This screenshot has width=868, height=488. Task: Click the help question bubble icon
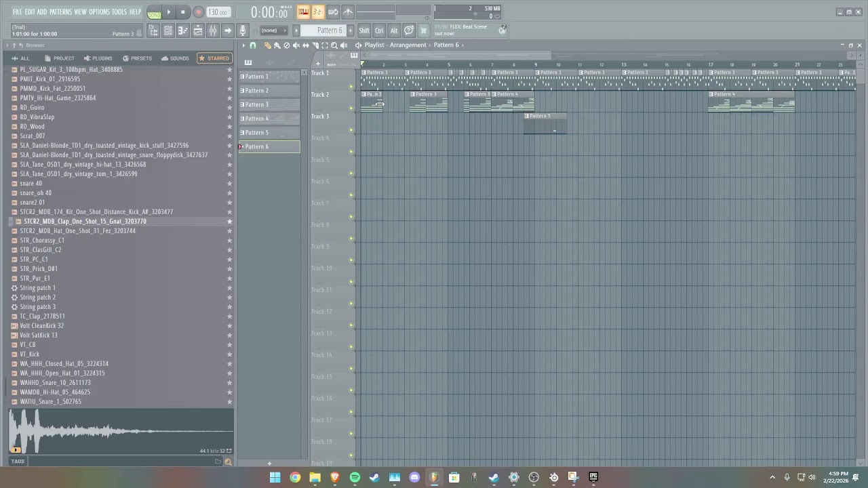409,30
